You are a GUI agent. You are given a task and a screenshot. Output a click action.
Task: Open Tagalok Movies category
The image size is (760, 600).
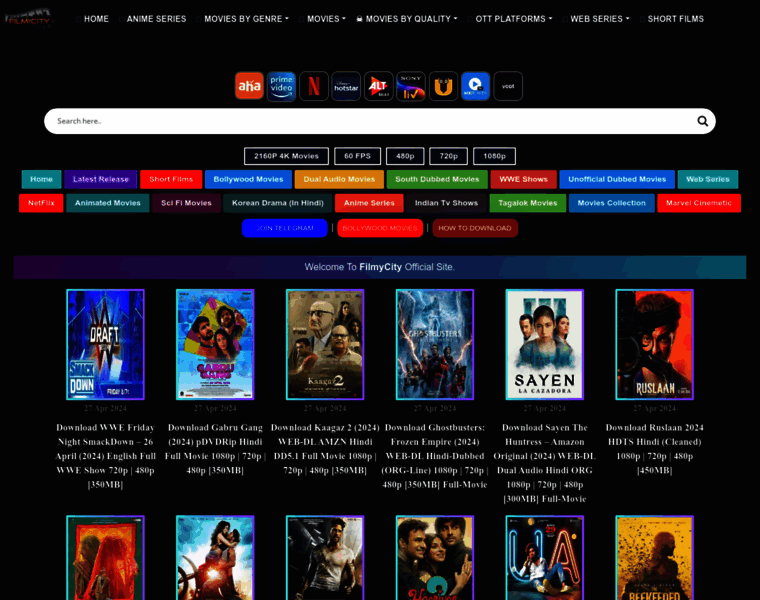(528, 203)
